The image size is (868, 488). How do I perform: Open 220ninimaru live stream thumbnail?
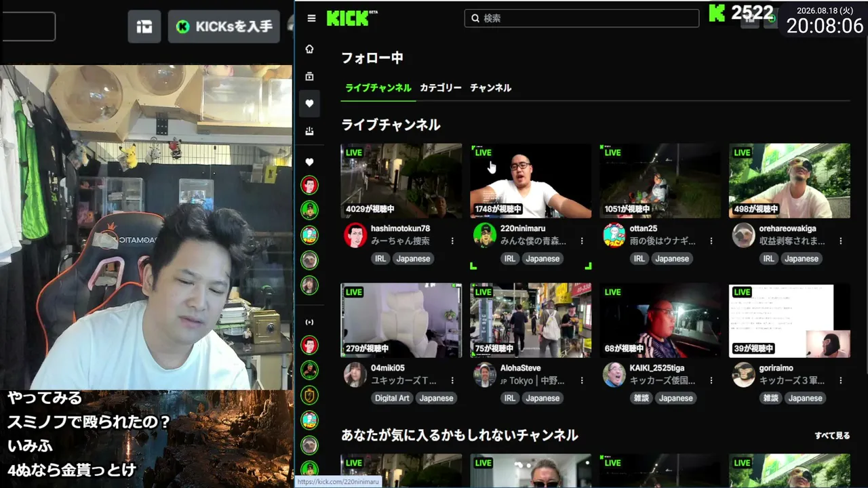[531, 181]
